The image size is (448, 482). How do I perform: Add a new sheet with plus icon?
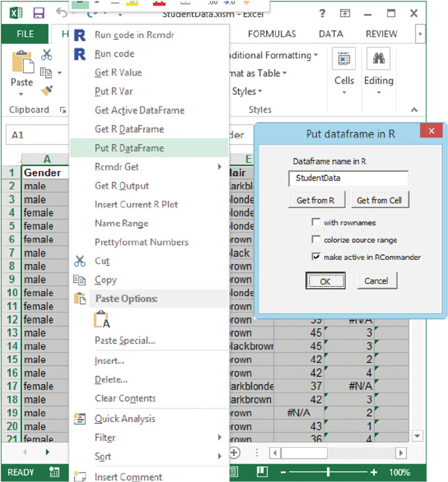click(x=235, y=453)
